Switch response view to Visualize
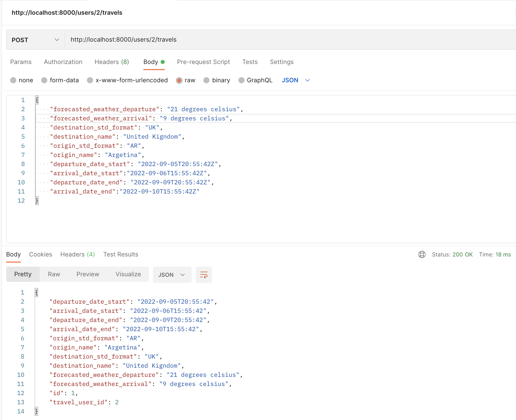Viewport: 516px width, 420px height. [128, 274]
